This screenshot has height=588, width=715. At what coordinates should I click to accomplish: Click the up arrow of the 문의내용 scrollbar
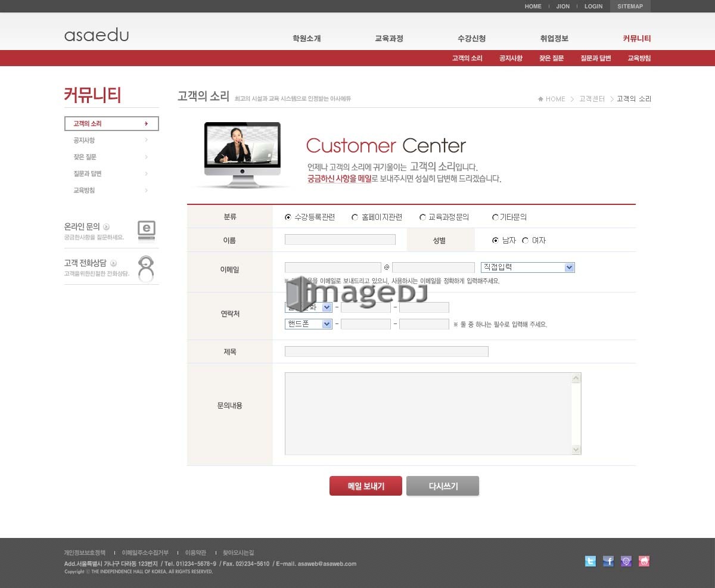point(576,378)
